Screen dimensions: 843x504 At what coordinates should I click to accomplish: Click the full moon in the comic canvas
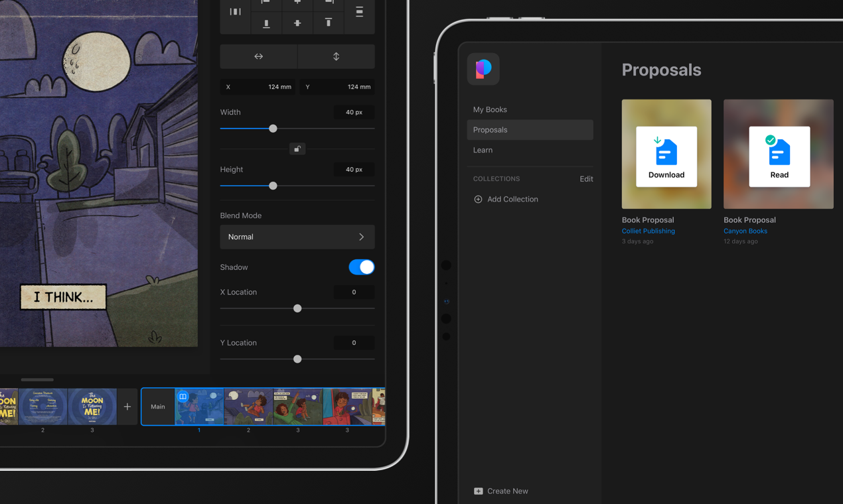[96, 61]
